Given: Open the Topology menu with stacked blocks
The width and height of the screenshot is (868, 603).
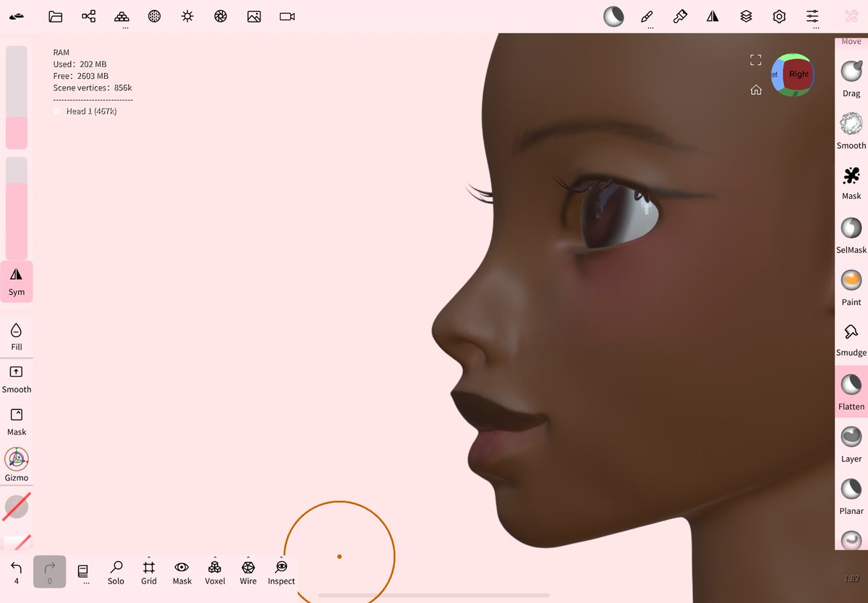Looking at the screenshot, I should coord(122,16).
